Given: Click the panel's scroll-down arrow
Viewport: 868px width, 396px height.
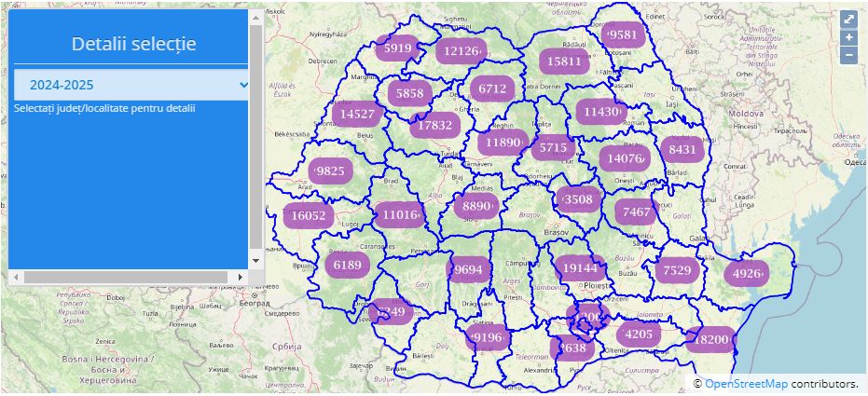Looking at the screenshot, I should click(x=255, y=262).
